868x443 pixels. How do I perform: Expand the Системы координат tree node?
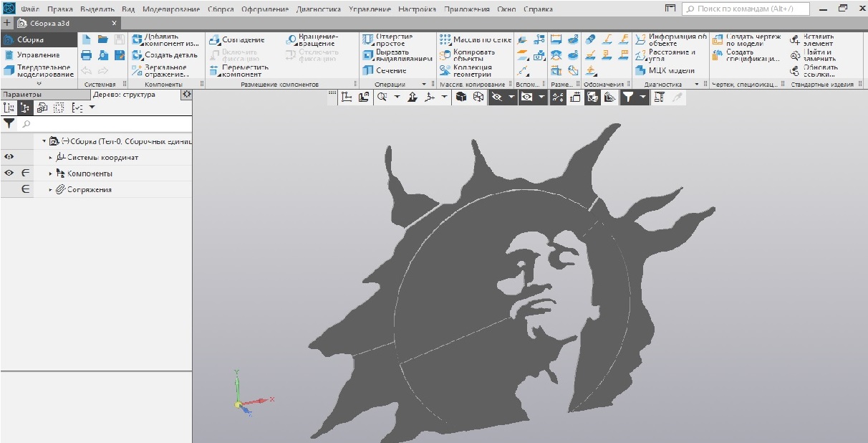tap(51, 158)
